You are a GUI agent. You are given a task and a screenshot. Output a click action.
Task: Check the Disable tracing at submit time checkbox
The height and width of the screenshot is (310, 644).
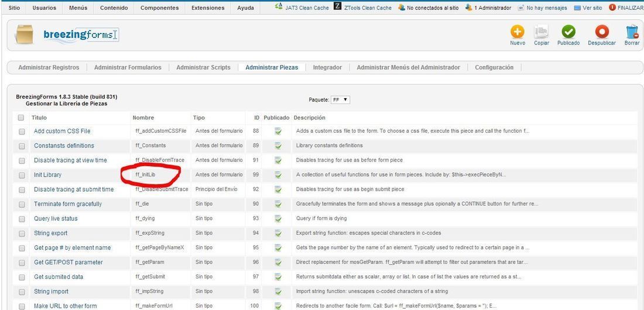click(22, 190)
